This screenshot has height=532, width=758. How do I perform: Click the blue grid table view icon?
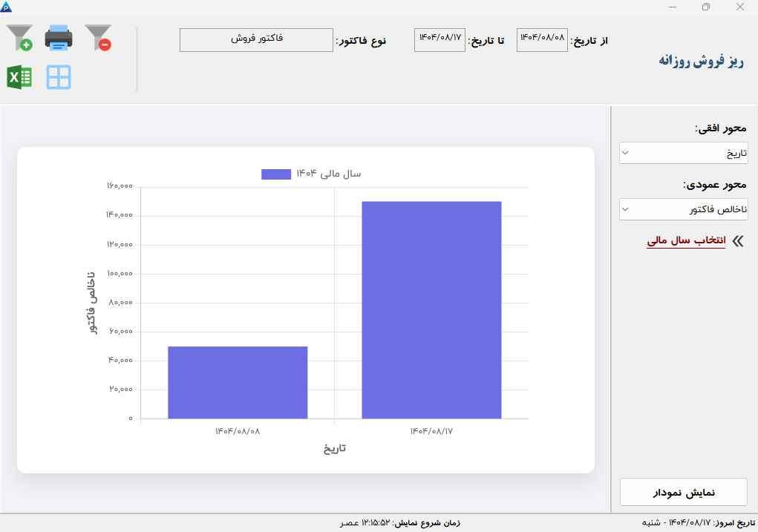point(59,77)
